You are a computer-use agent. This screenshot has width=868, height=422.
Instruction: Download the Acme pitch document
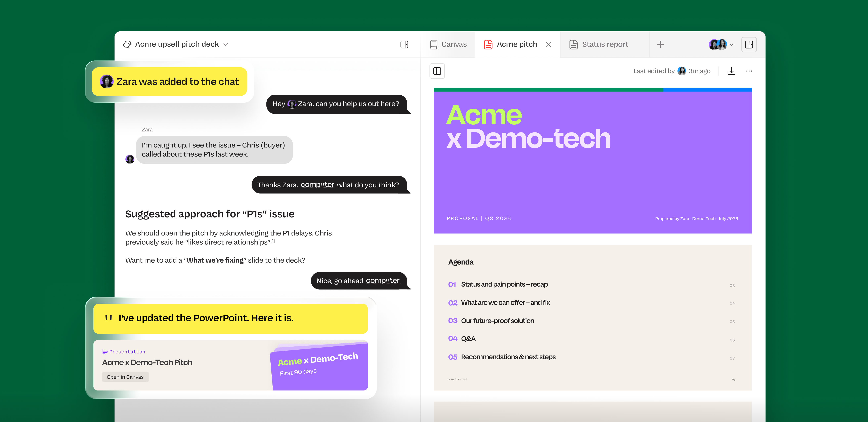[732, 71]
